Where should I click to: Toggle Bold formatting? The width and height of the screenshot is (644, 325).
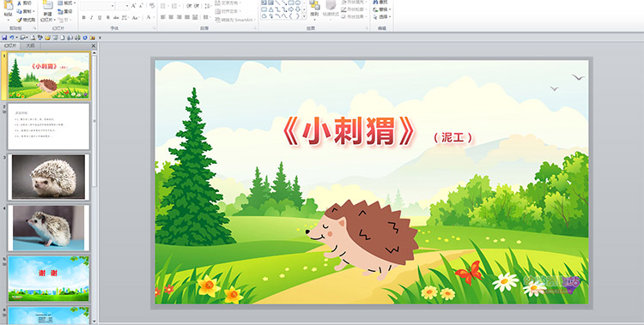click(84, 18)
